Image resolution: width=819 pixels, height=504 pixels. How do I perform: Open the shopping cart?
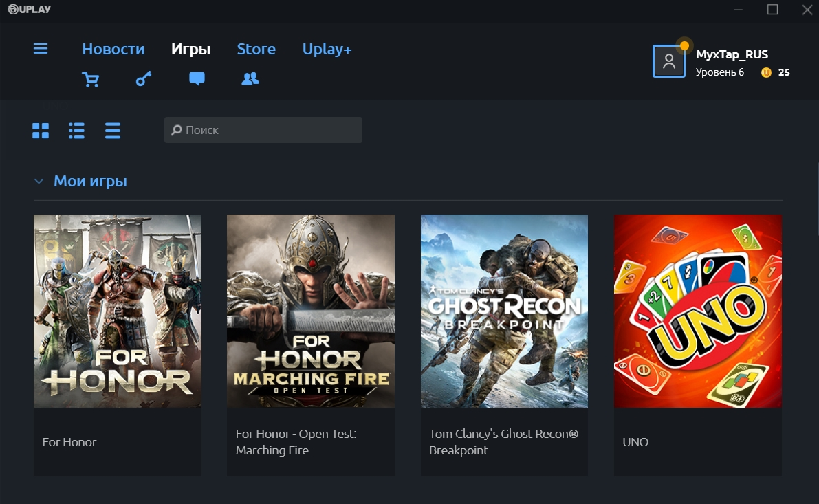pos(90,79)
